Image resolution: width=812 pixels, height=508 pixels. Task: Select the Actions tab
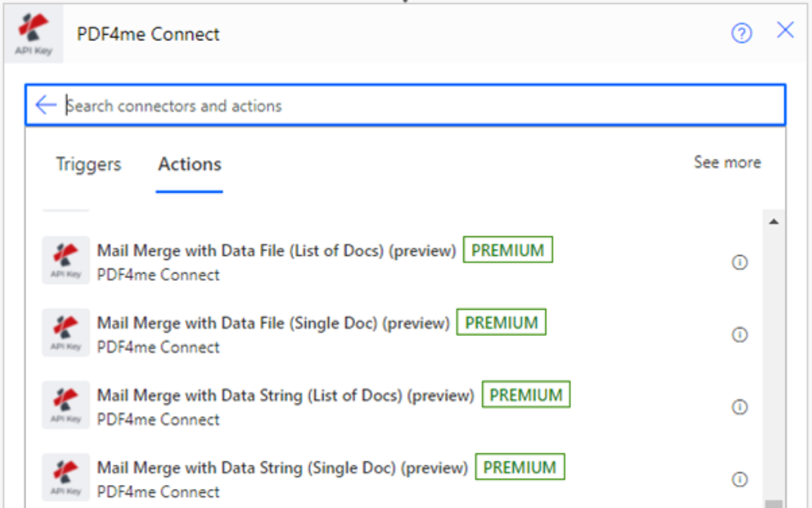[190, 164]
